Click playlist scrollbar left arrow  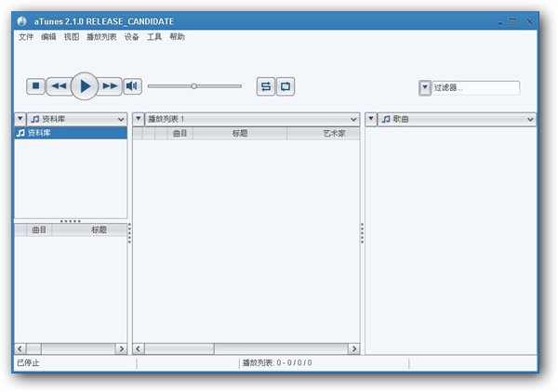pos(139,348)
